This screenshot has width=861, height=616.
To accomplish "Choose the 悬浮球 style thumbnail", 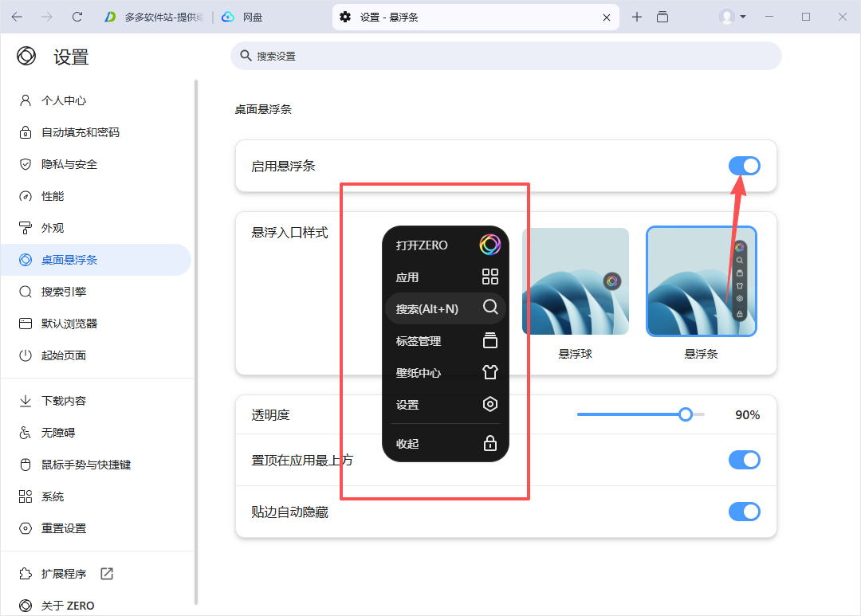I will coord(576,281).
